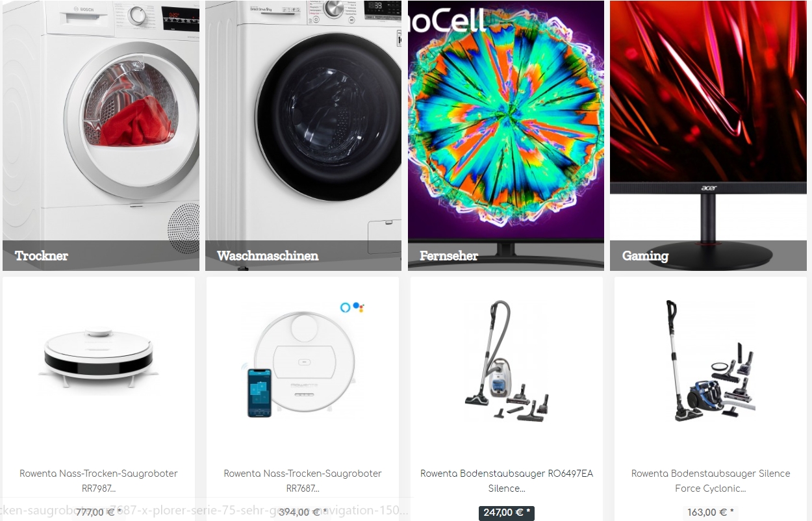This screenshot has width=812, height=521.
Task: Open Rowenta Nass-Trocken-Saugroboter RR7987 product link
Action: click(99, 481)
